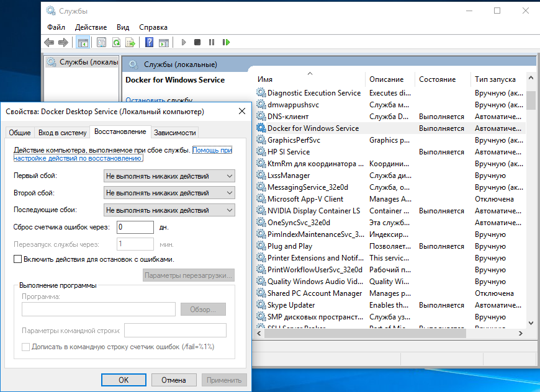This screenshot has height=392, width=540.
Task: Expand the 'Второй сбой' dropdown
Action: [x=169, y=193]
